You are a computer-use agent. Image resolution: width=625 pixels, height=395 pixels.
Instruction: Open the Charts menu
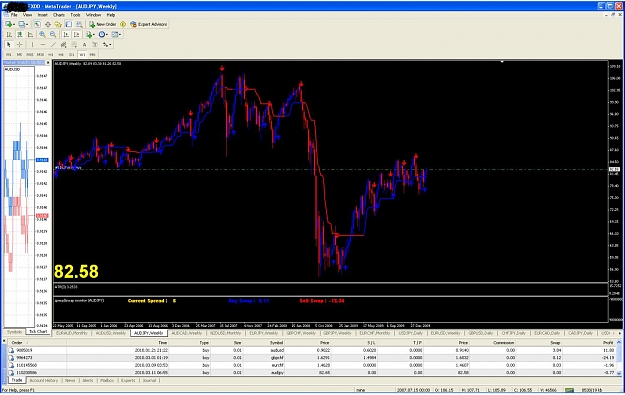click(59, 15)
